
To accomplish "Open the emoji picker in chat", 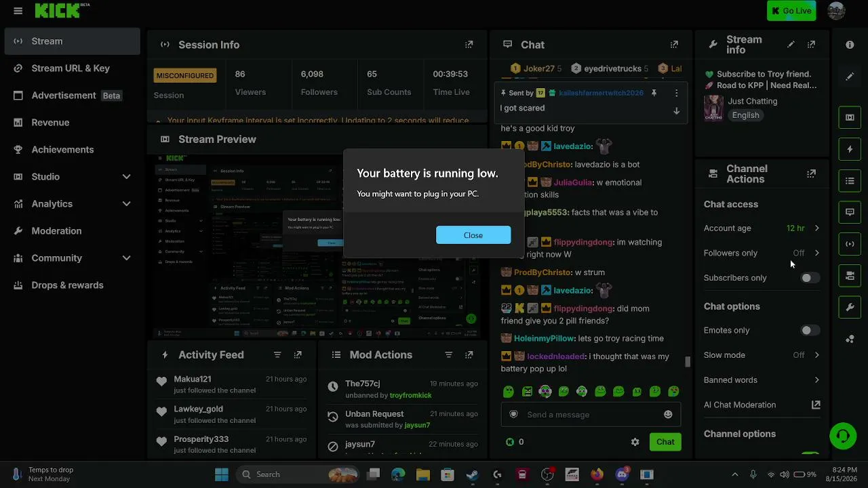I will (x=668, y=415).
